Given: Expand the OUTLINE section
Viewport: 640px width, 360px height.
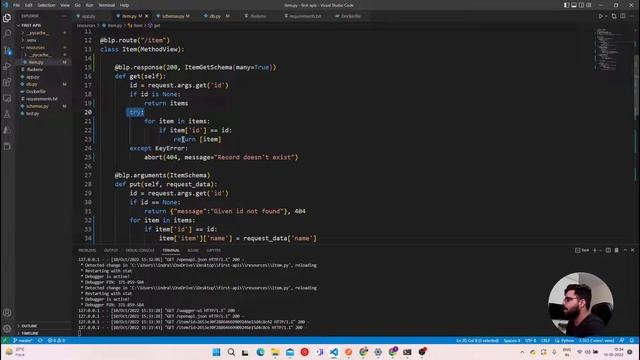Looking at the screenshot, I should point(29,326).
